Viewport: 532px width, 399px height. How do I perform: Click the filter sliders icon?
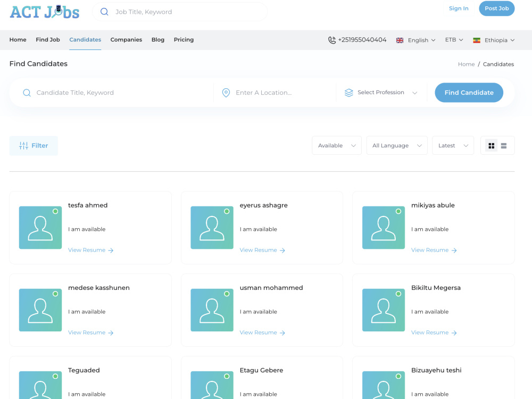coord(23,146)
